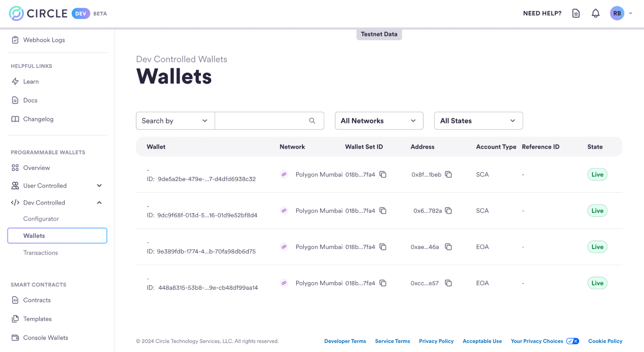The height and width of the screenshot is (352, 644).
Task: Open wallet ID 448a8315-53b8-...9e-cb48df99aa14
Action: click(208, 288)
